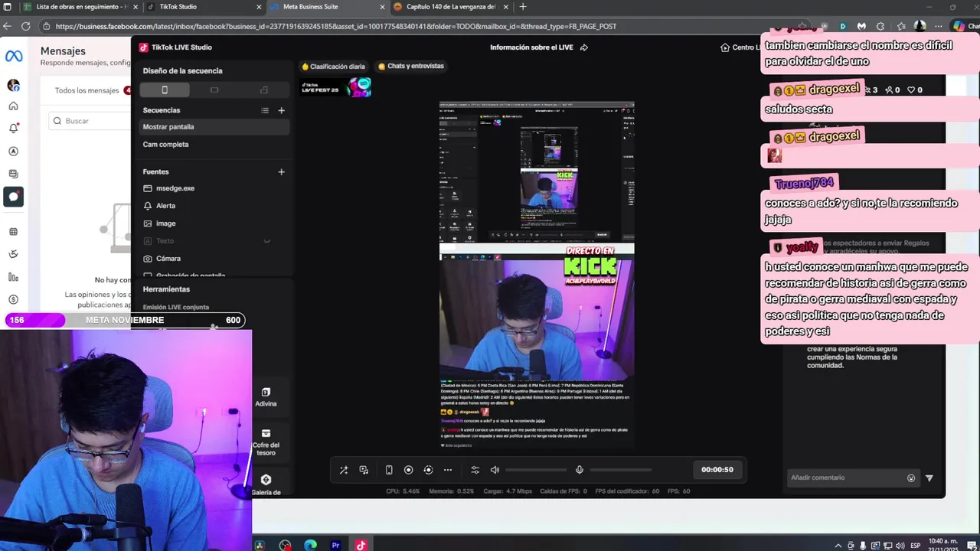The height and width of the screenshot is (551, 980).
Task: Select the Cam completa scene
Action: pos(214,145)
